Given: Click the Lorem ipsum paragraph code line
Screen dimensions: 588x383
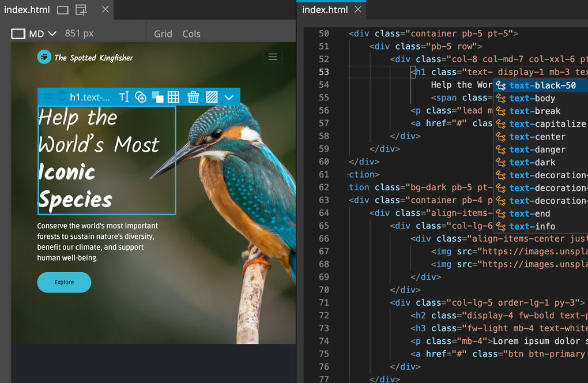Looking at the screenshot, I should 499,341.
